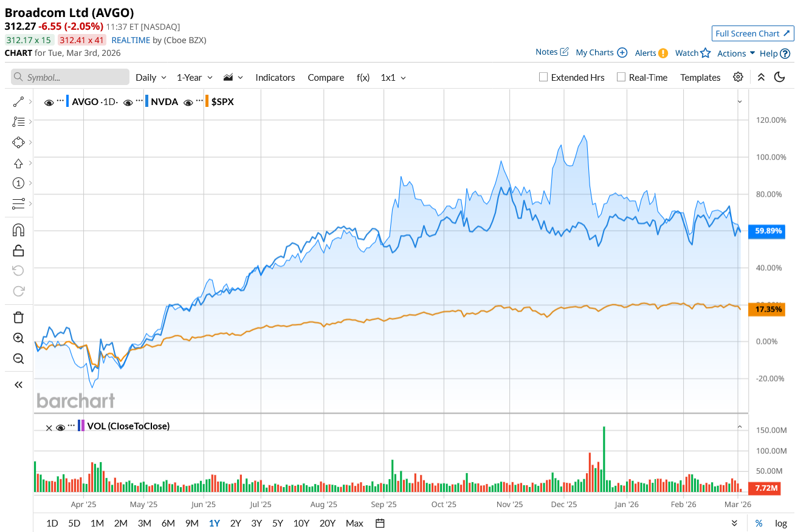Open the Indicators panel
Image resolution: width=795 pixels, height=532 pixels.
[275, 77]
